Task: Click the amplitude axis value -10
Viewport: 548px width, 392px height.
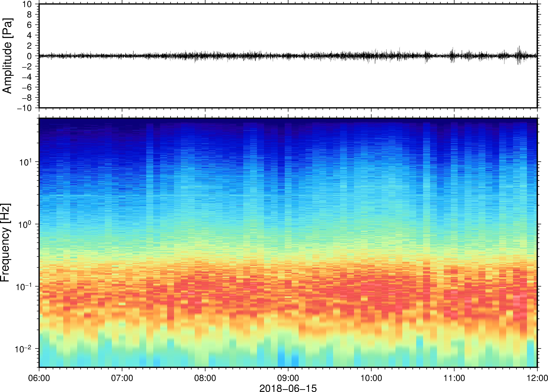Action: click(x=25, y=108)
